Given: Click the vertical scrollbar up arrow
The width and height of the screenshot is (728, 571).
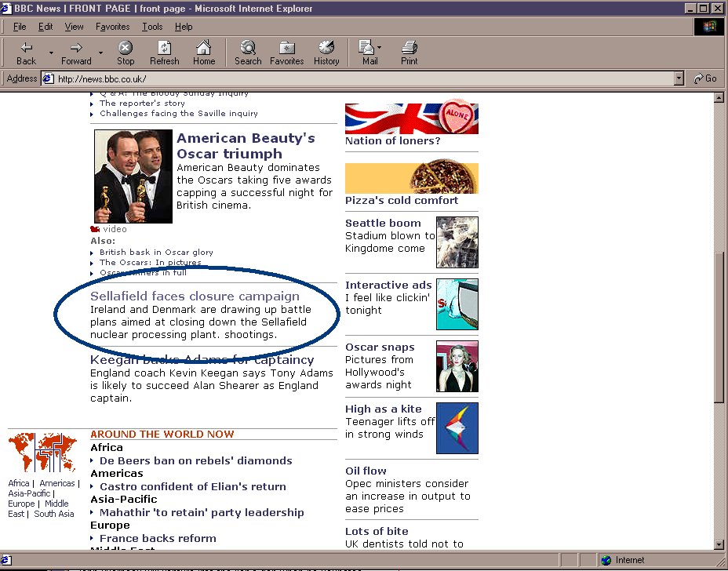Looking at the screenshot, I should [719, 98].
